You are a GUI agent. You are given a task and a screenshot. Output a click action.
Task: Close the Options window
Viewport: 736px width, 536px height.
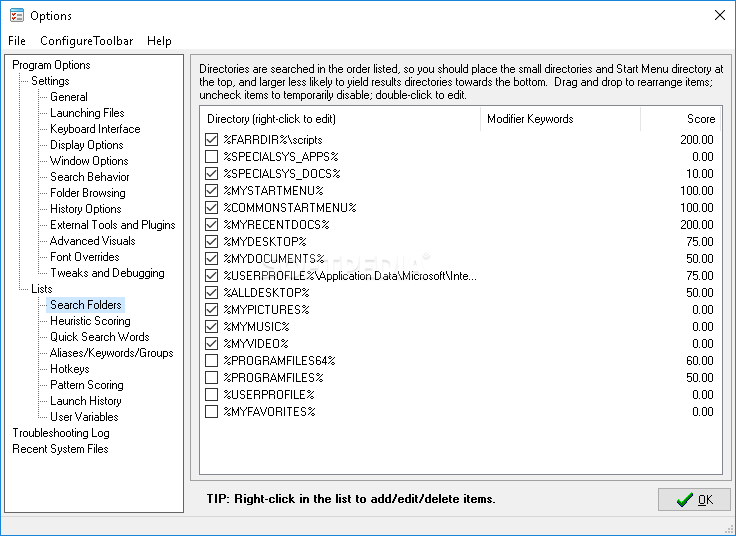pyautogui.click(x=720, y=15)
